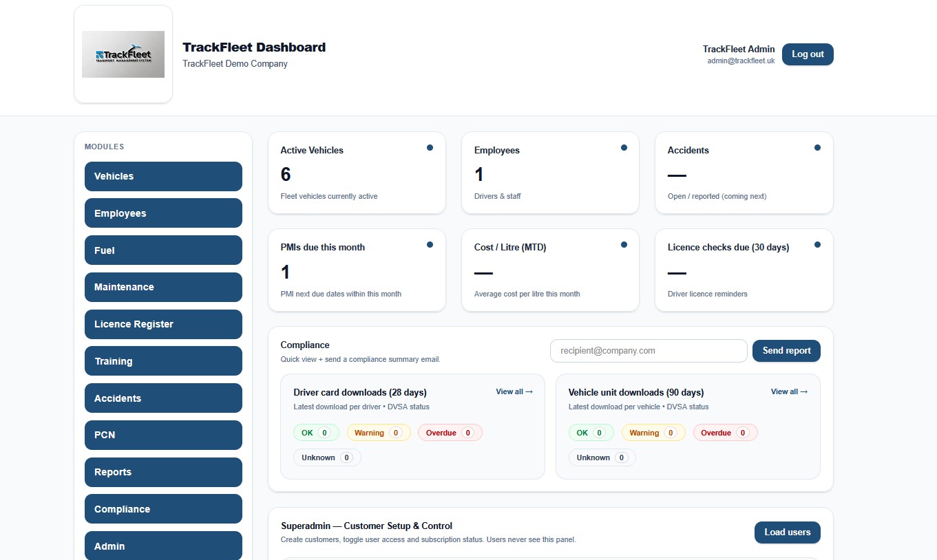Screen dimensions: 937x560
Task: Click the Unknown count badge under driver downloads
Action: tap(327, 457)
